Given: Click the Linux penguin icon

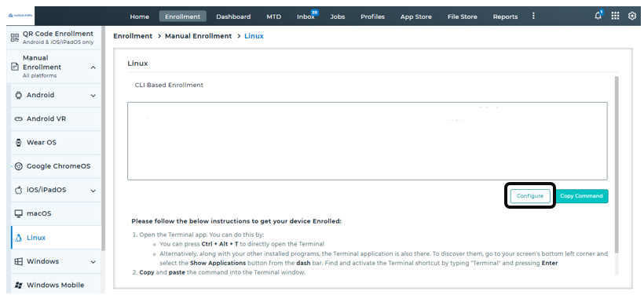Looking at the screenshot, I should [18, 238].
